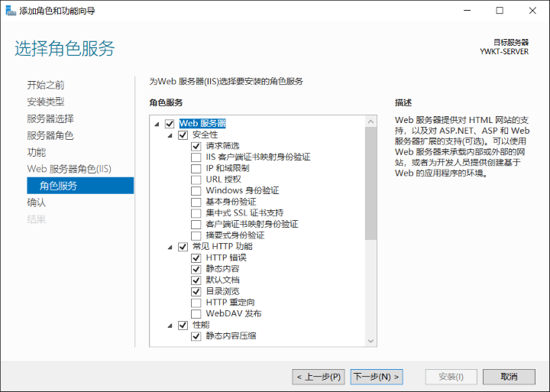Click the scrollbar up arrow
The width and height of the screenshot is (550, 392).
click(370, 121)
